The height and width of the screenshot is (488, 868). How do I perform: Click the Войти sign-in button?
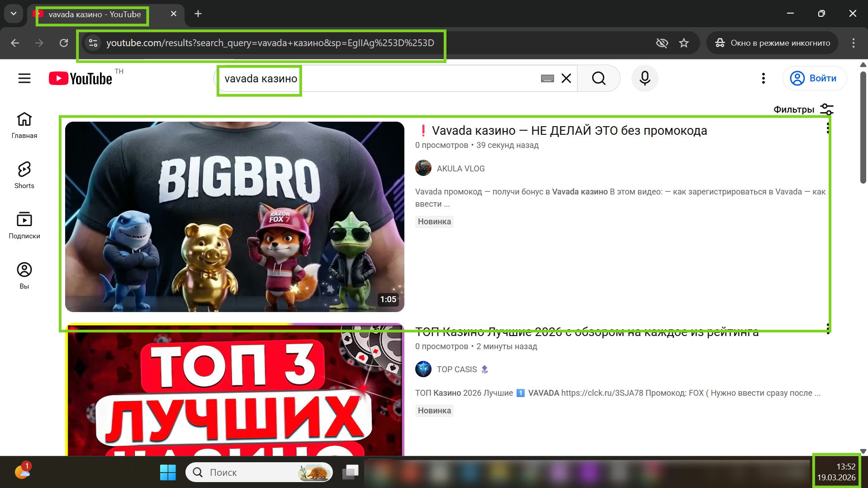click(x=814, y=78)
